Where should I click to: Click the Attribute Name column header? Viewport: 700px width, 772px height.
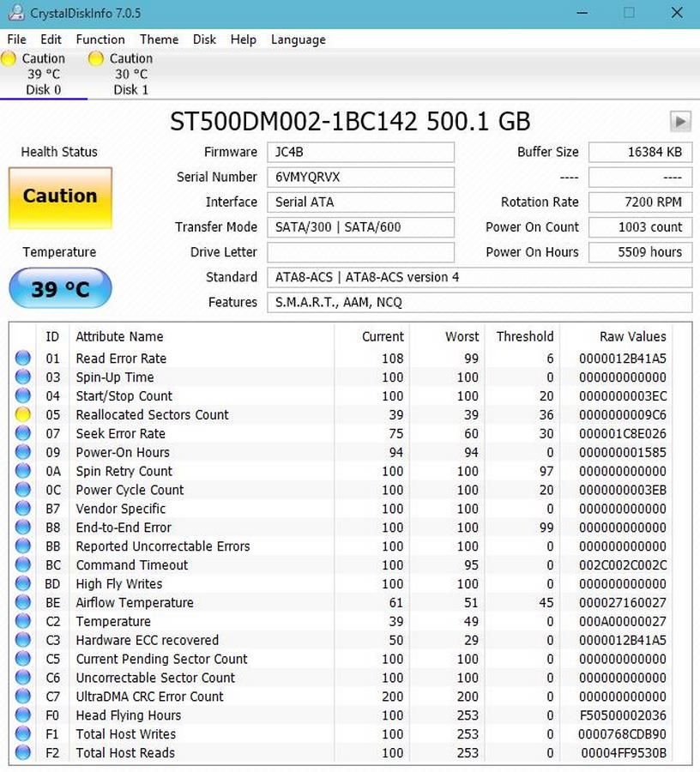coord(119,337)
